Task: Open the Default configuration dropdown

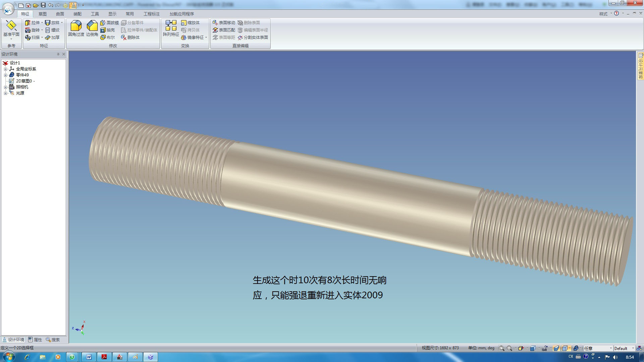Action: (633, 348)
